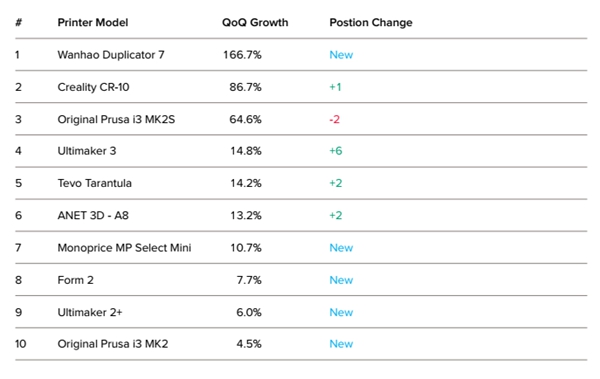Click the Creality CR-10 printer name
600x379 pixels.
pos(93,87)
